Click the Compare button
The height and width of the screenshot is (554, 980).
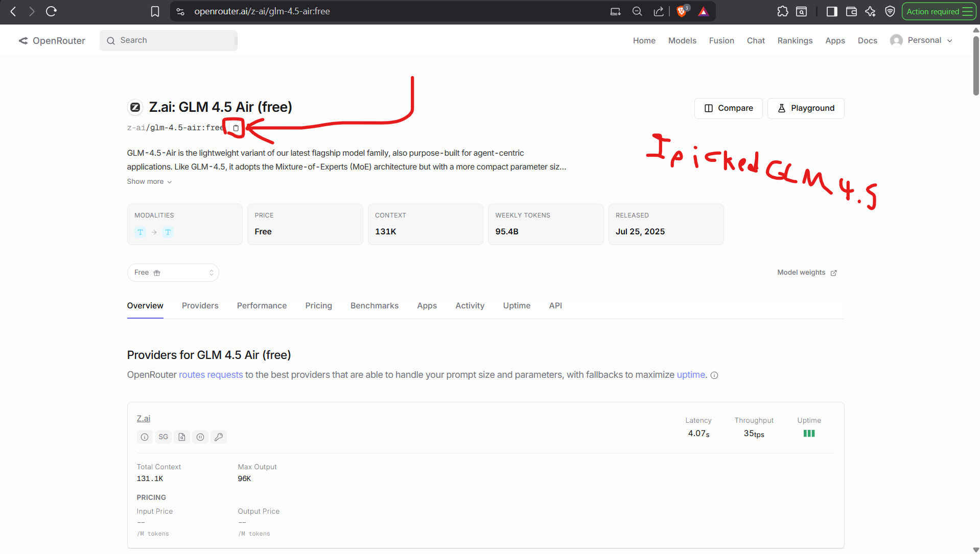pos(729,108)
